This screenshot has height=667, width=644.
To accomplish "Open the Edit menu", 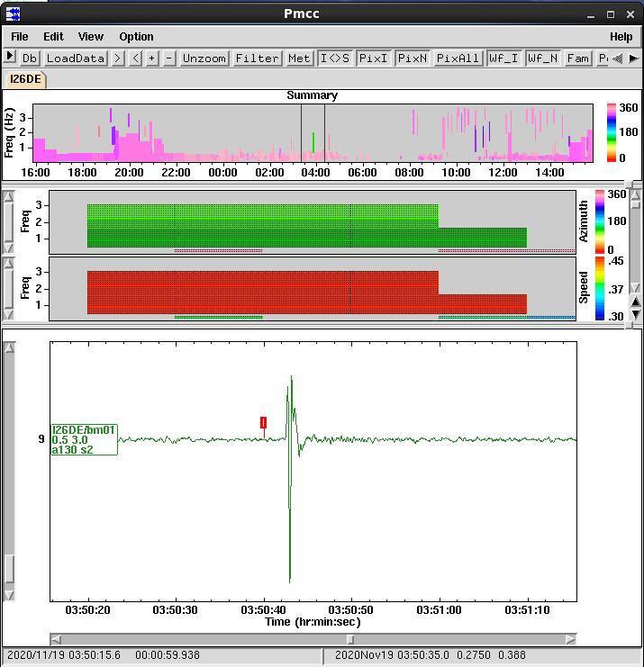I will coord(53,37).
